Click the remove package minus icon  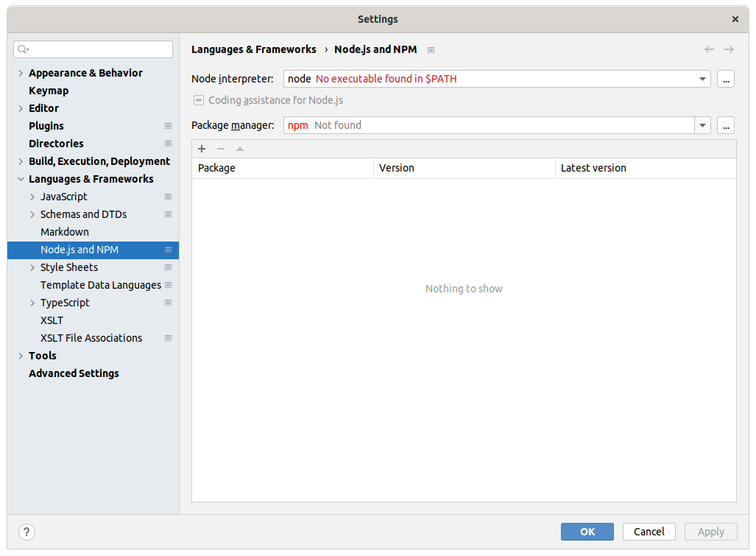tap(221, 149)
